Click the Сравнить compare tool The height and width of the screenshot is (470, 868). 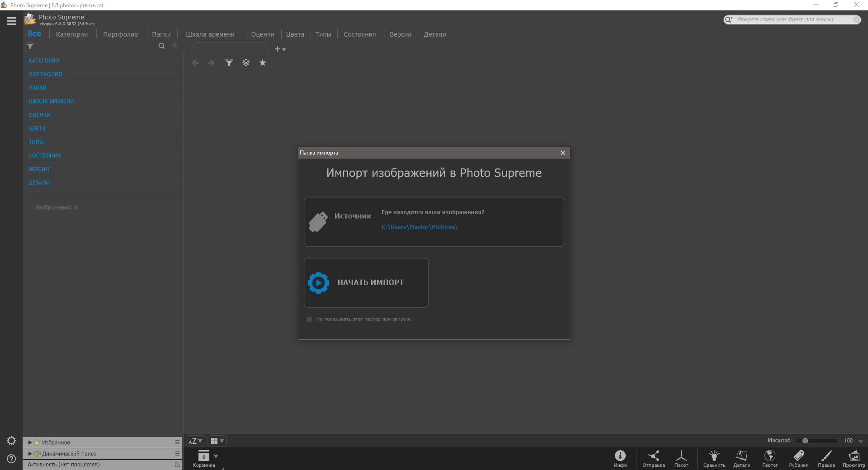[714, 459]
